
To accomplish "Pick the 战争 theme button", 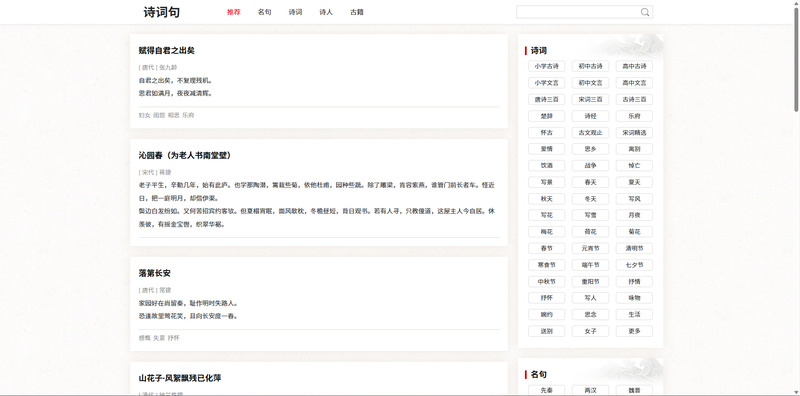I will [x=590, y=165].
